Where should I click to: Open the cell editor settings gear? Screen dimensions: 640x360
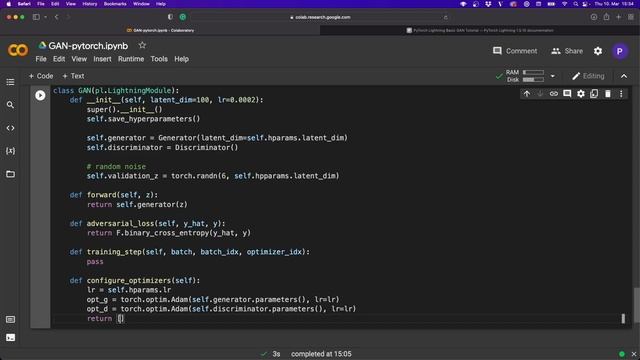click(x=580, y=94)
